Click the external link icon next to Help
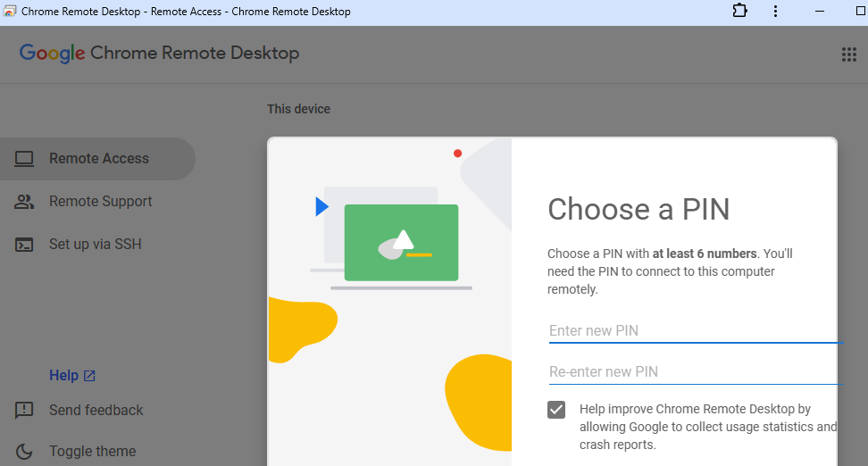 pos(89,376)
